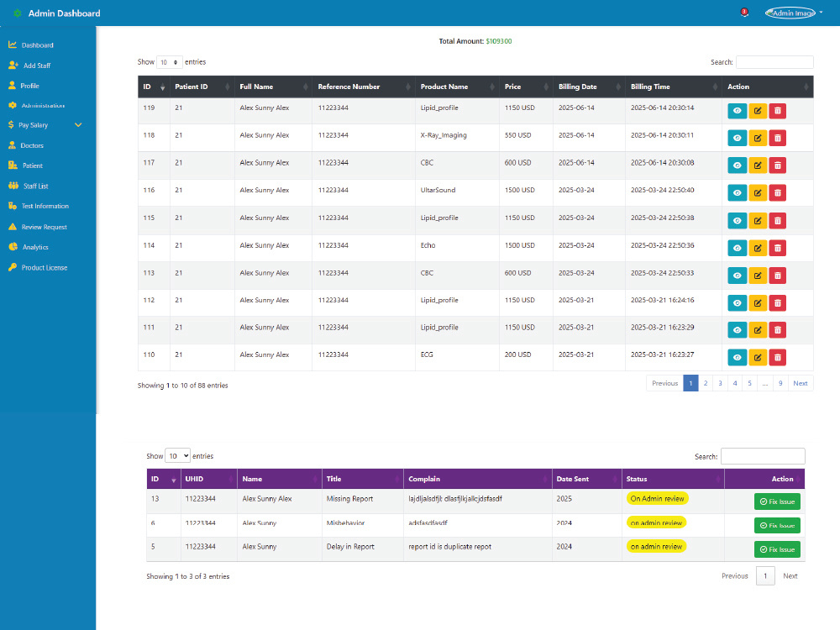Go to billing table page 9
The image size is (840, 630).
coord(780,383)
